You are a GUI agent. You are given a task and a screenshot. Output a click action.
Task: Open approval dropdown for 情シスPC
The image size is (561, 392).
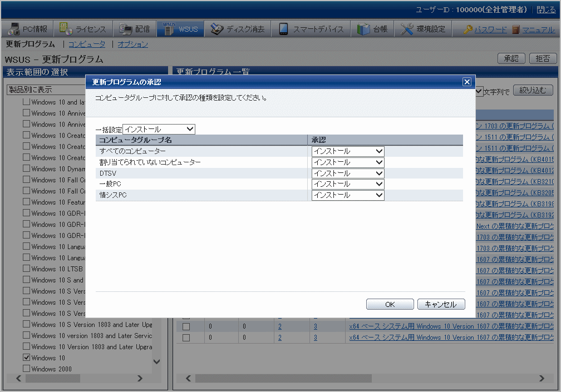(348, 195)
